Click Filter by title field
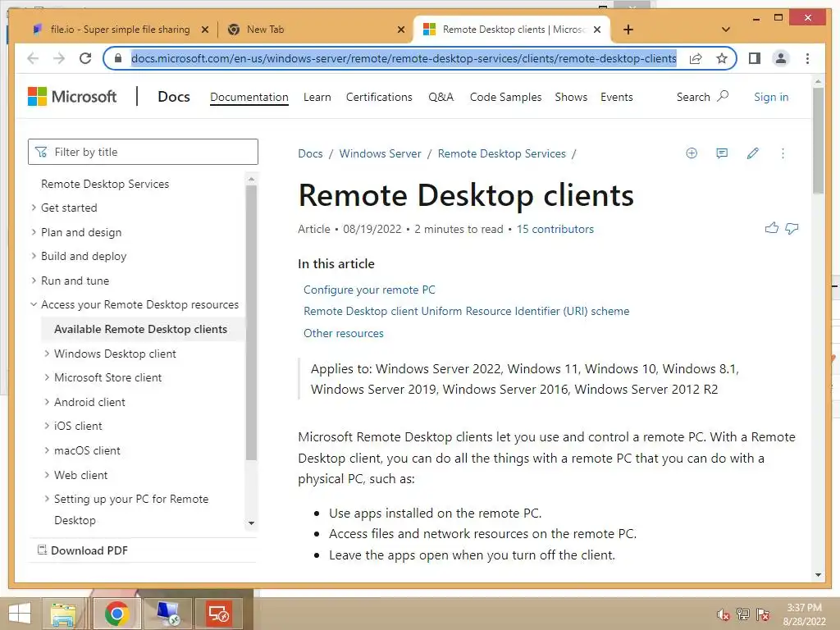This screenshot has height=630, width=840. (x=143, y=152)
